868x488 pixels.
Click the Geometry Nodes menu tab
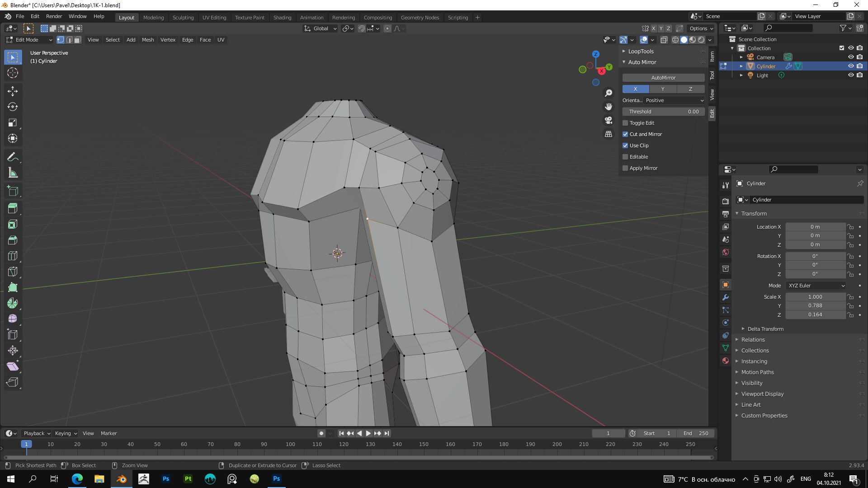click(x=419, y=17)
